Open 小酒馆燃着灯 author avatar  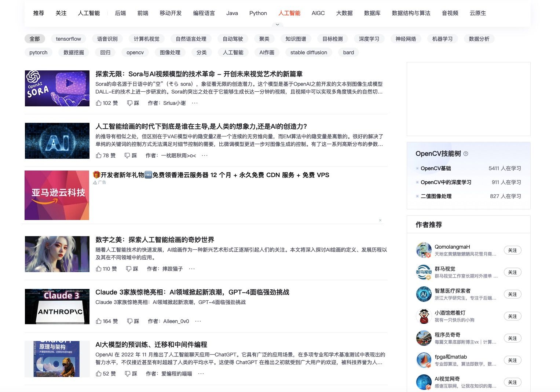[x=424, y=316]
